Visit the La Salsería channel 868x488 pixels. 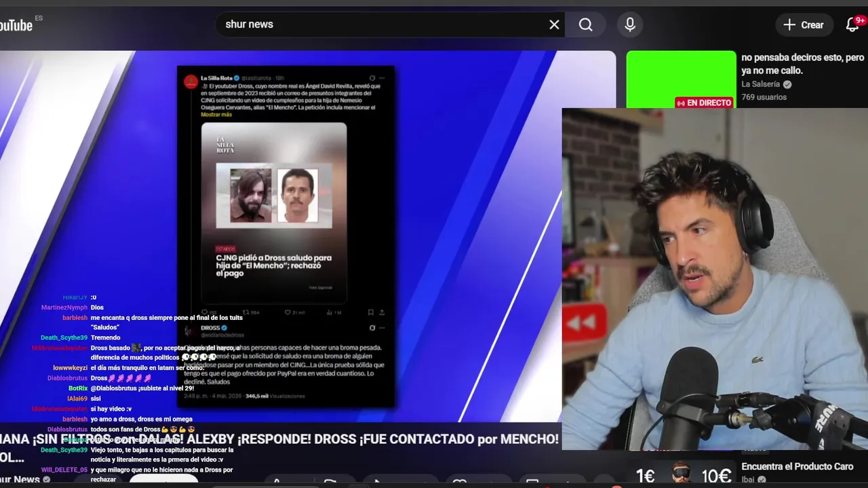(761, 84)
